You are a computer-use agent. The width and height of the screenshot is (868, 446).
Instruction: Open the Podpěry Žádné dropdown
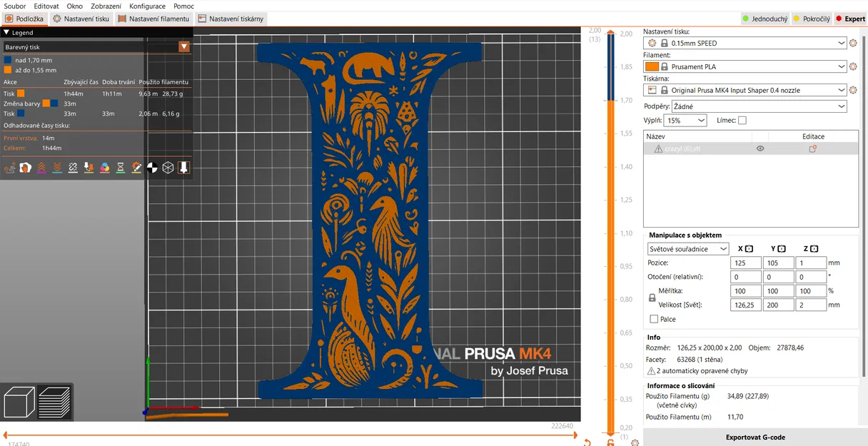pyautogui.click(x=760, y=106)
